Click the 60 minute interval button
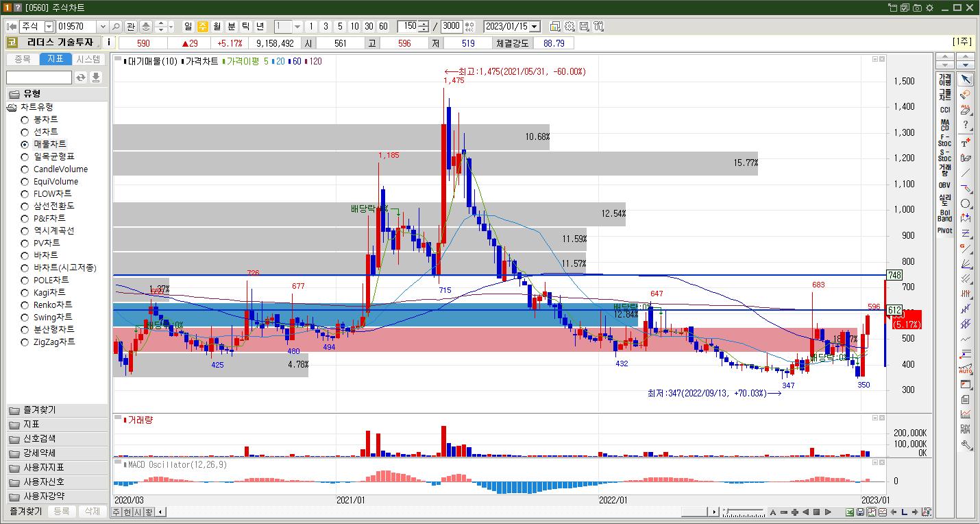 tap(383, 26)
